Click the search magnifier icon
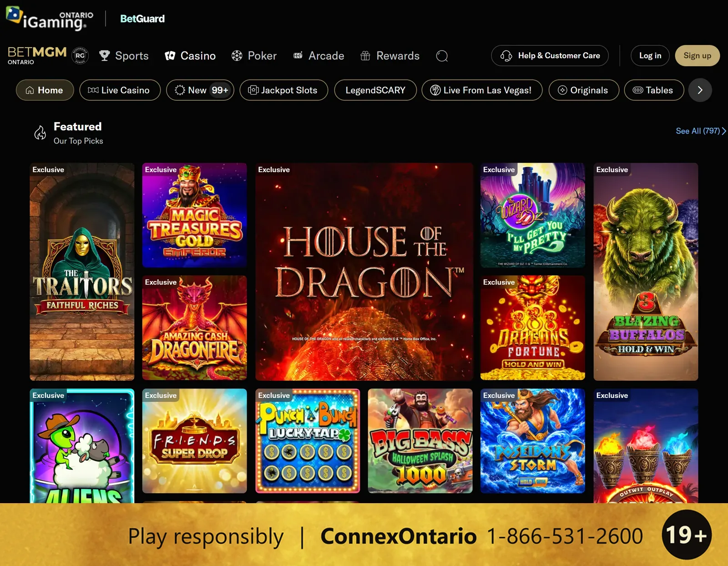 442,56
